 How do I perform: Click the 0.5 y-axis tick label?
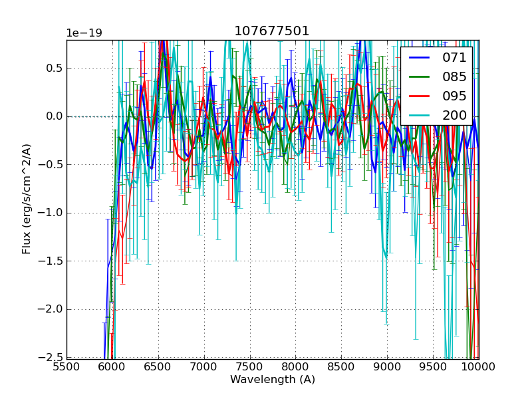click(52, 68)
